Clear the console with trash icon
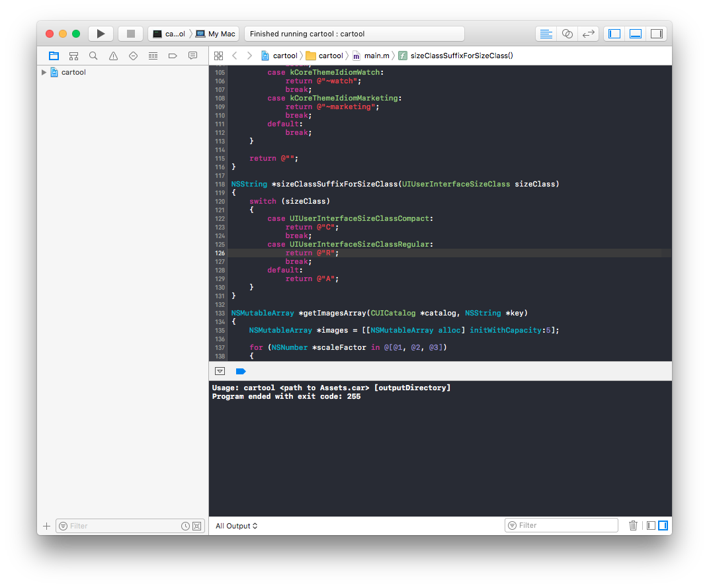This screenshot has height=588, width=709. [633, 526]
